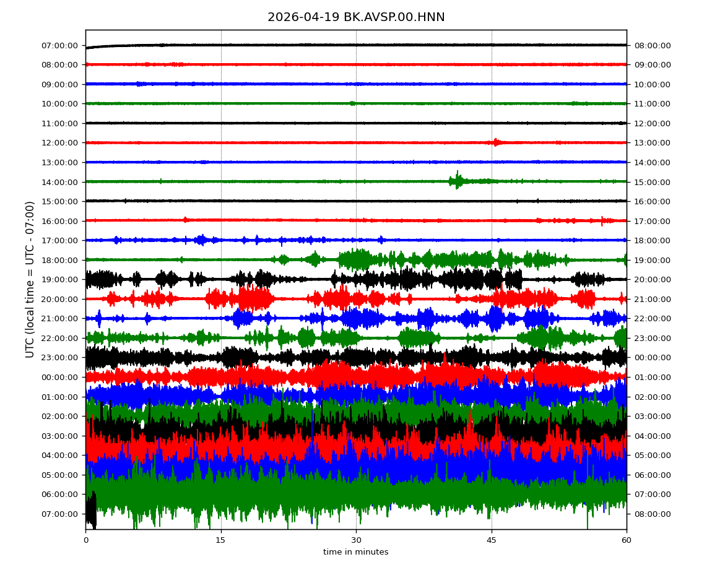Click the small green blip on the 10:00 UTC trace
The image size is (712, 588).
(352, 103)
